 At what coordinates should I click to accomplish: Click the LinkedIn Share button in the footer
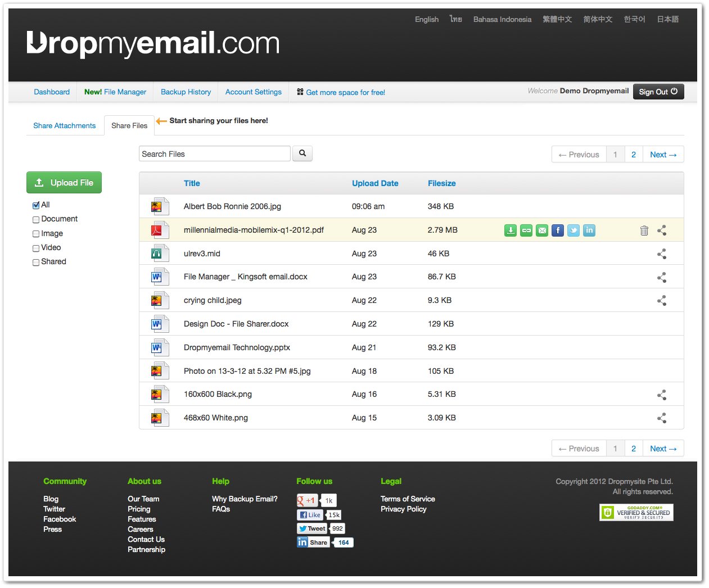(313, 542)
